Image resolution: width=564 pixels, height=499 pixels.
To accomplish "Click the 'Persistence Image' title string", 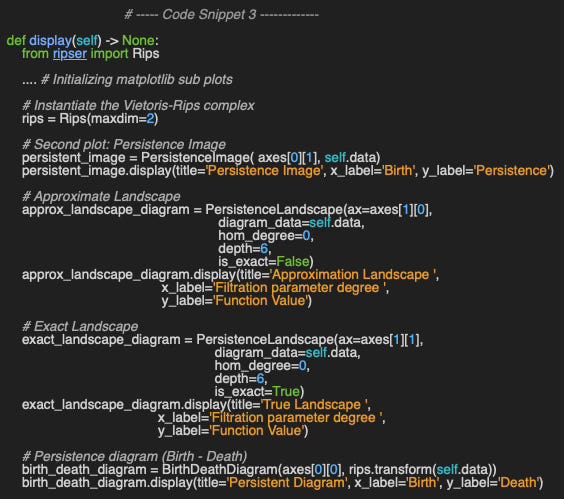I will pyautogui.click(x=265, y=171).
